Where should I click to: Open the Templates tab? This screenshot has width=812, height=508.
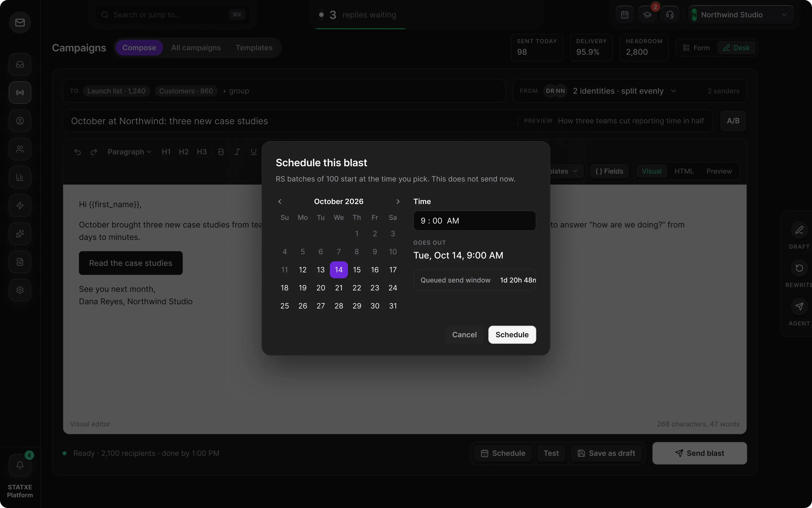click(254, 48)
